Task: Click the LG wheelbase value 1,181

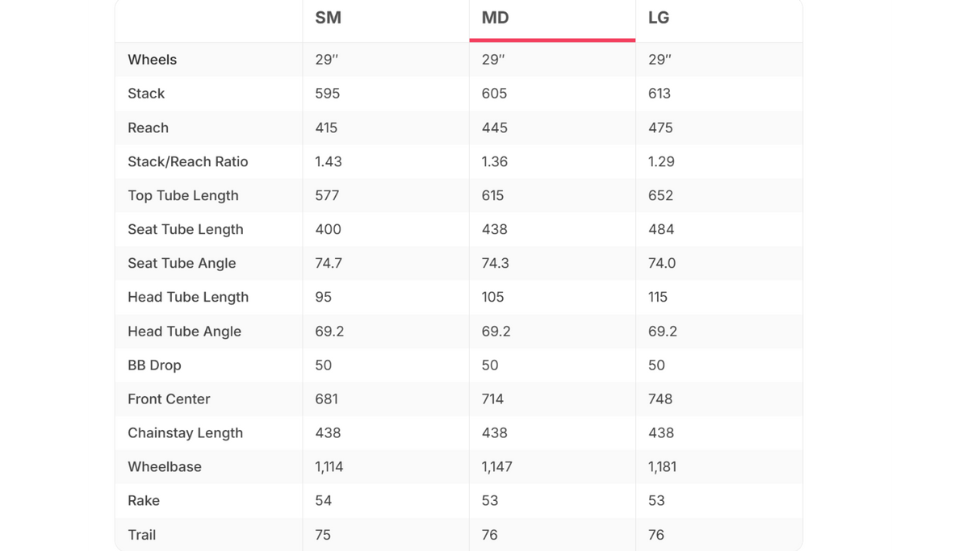Action: (662, 466)
